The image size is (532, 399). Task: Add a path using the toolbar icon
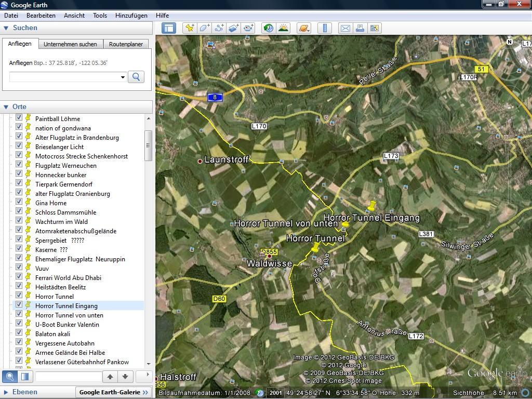pyautogui.click(x=219, y=28)
